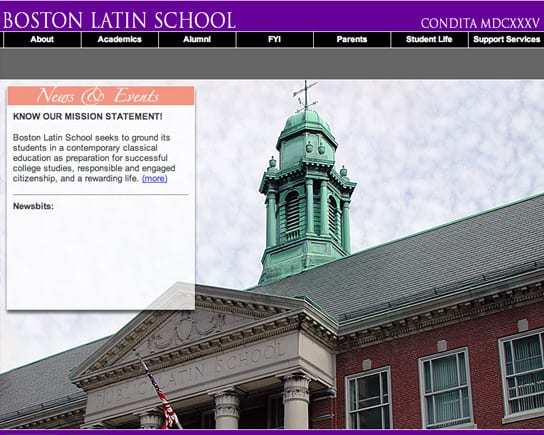Click the school building cupola photo
The image size is (544, 435).
[x=307, y=184]
